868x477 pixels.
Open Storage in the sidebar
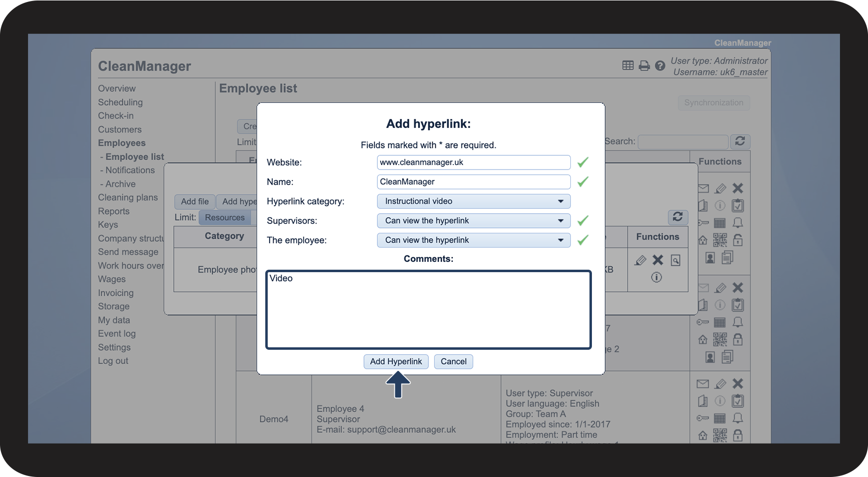(114, 307)
